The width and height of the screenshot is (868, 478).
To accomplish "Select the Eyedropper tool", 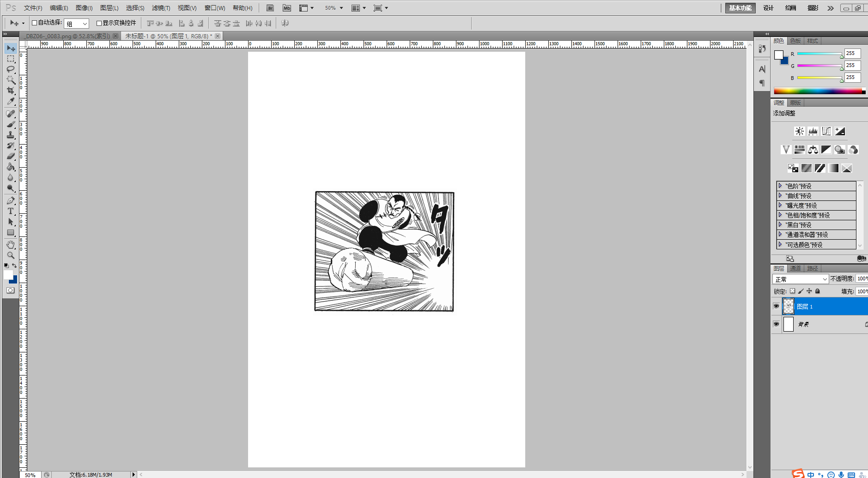I will 11,101.
